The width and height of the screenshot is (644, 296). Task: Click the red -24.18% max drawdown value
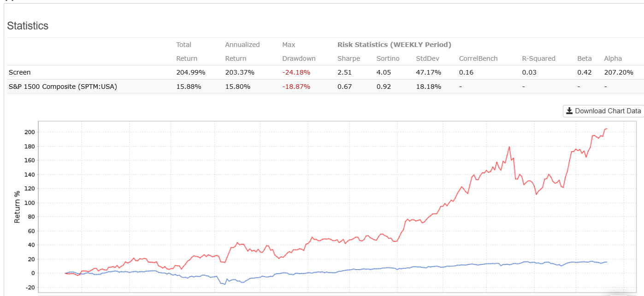(296, 72)
